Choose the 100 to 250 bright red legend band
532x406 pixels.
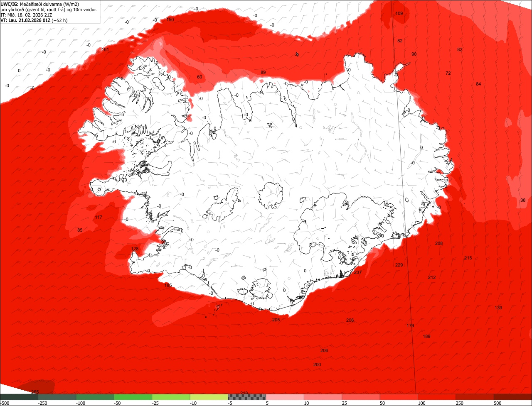437,397
